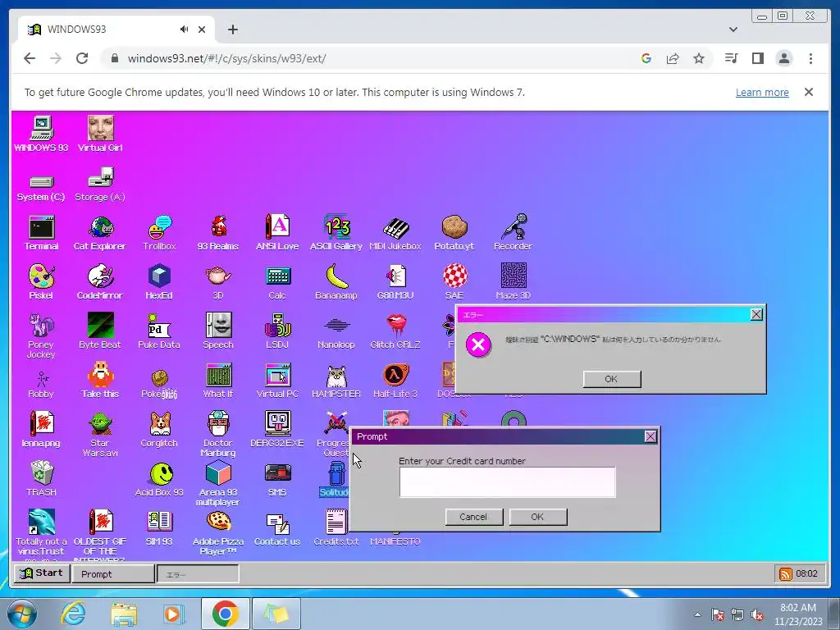Launch the Bananamp icon
The width and height of the screenshot is (840, 630).
pyautogui.click(x=336, y=282)
